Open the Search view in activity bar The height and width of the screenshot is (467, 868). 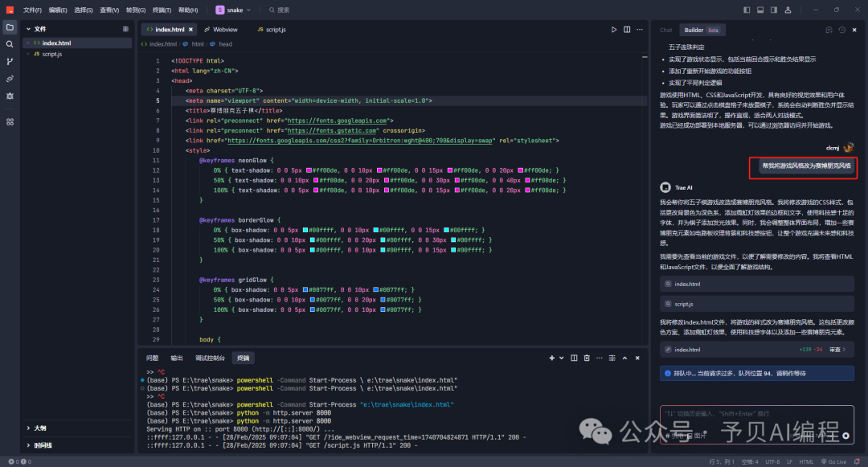tap(10, 44)
